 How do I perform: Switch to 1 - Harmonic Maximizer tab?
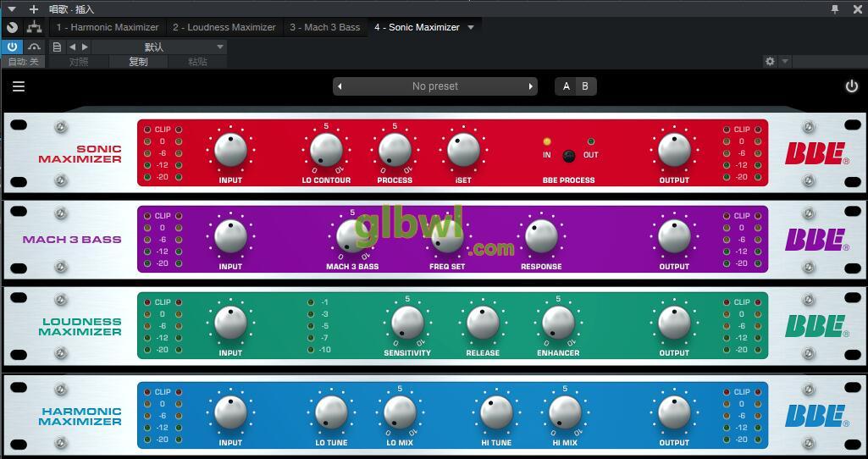coord(108,27)
